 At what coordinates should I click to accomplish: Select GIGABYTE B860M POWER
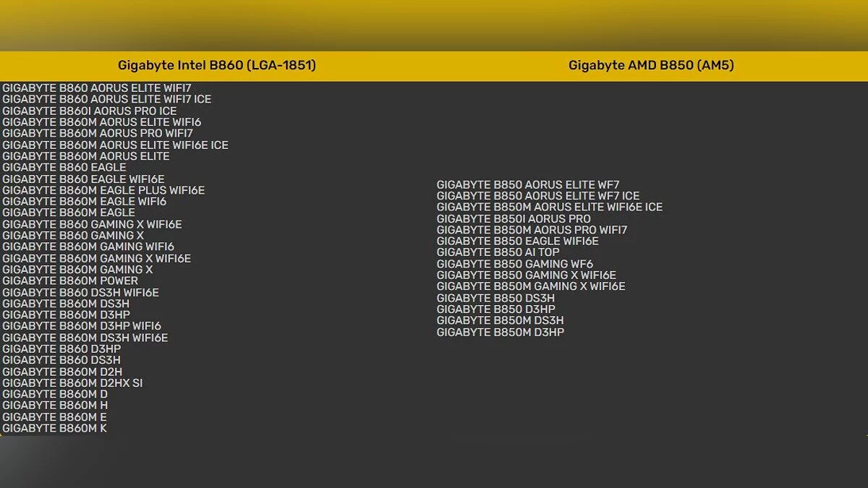coord(70,281)
